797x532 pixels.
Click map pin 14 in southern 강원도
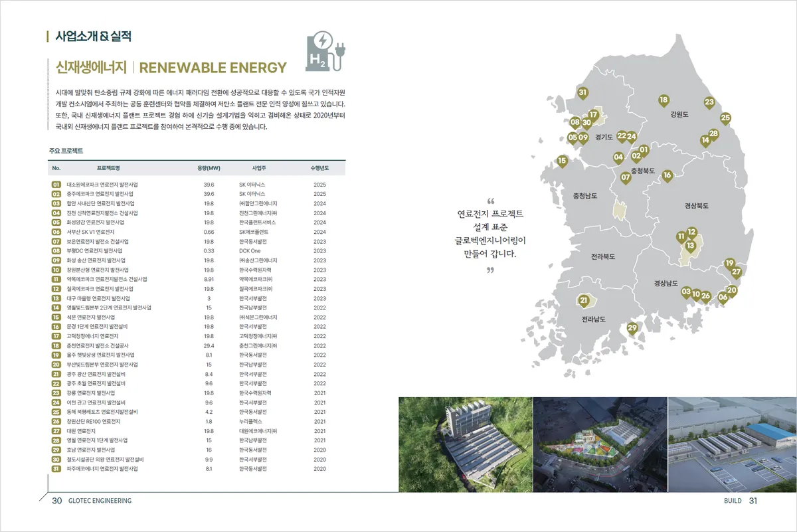point(705,141)
